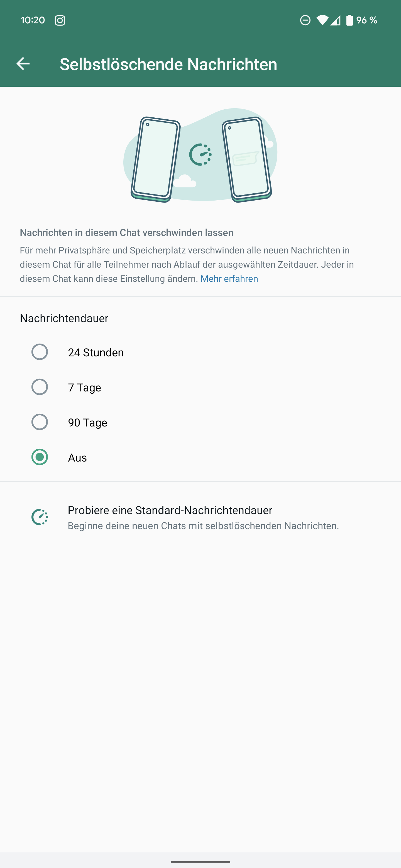Select the 24 Stunden radio button
Screen dimensions: 401x868
[x=40, y=352]
